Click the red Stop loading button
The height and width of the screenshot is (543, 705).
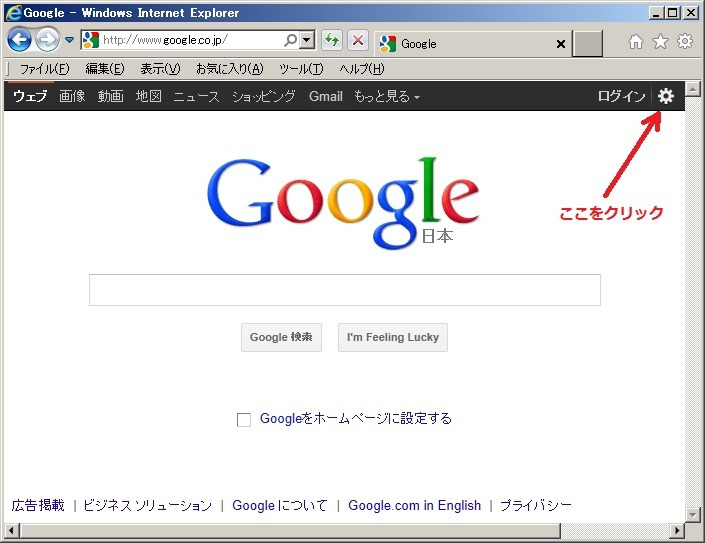pyautogui.click(x=358, y=40)
